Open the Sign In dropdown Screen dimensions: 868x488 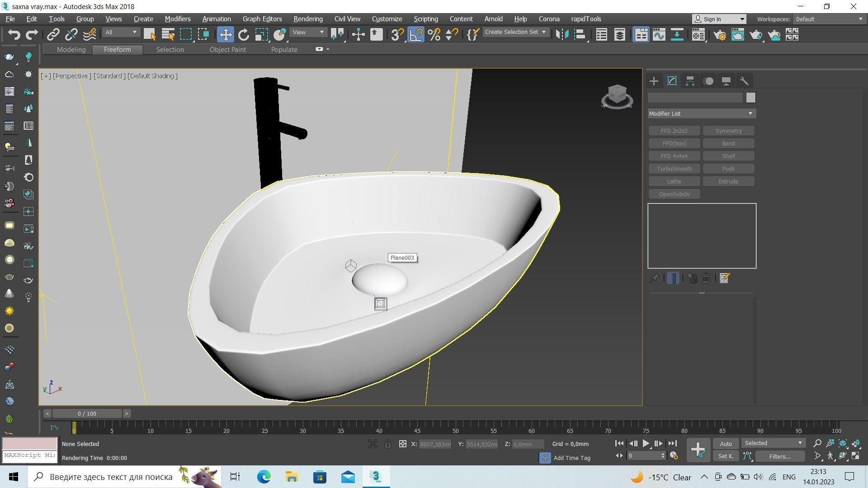(x=719, y=19)
